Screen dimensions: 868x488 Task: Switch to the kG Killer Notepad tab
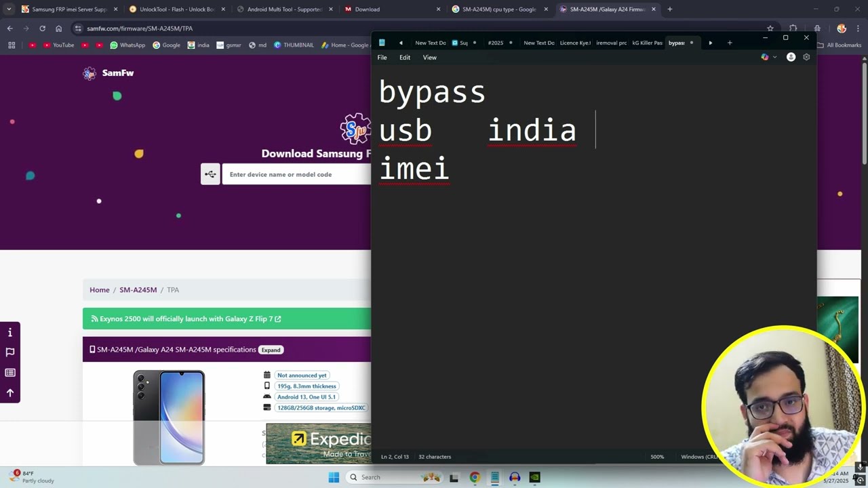[647, 43]
